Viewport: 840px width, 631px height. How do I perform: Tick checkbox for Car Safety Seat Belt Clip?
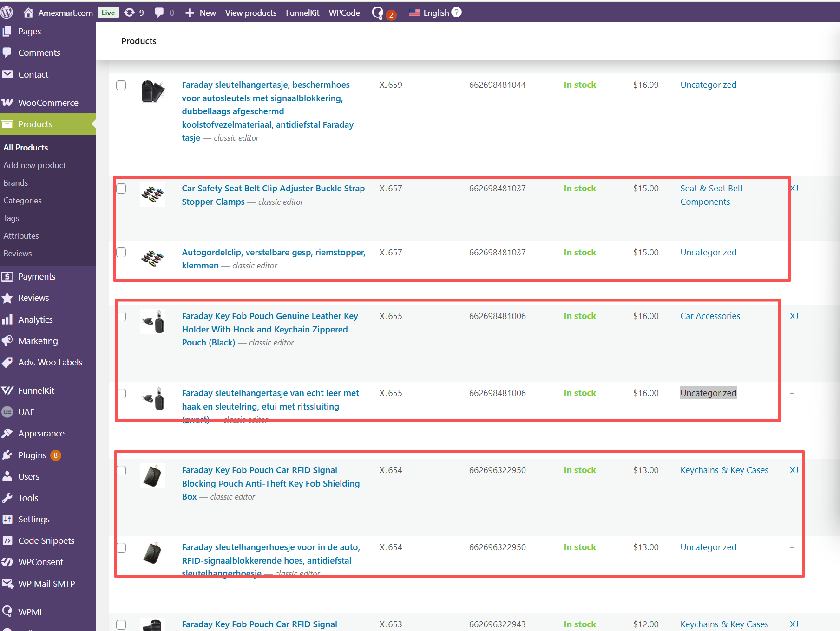121,189
